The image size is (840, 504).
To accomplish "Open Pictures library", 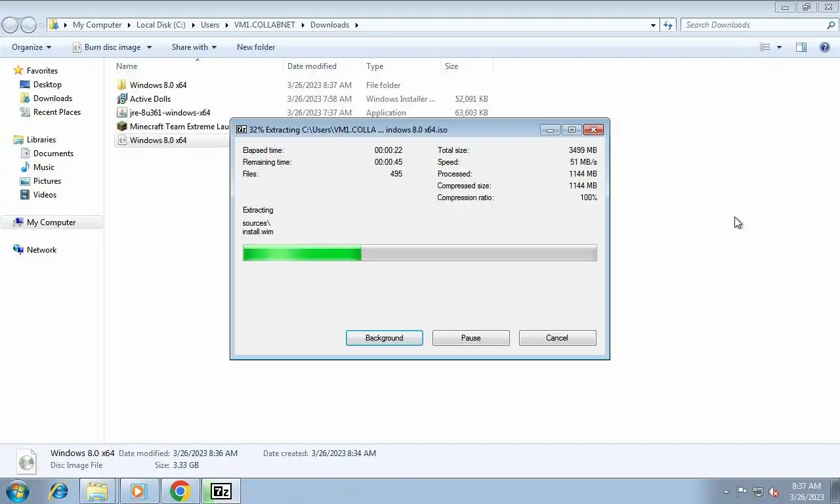I will pyautogui.click(x=47, y=181).
